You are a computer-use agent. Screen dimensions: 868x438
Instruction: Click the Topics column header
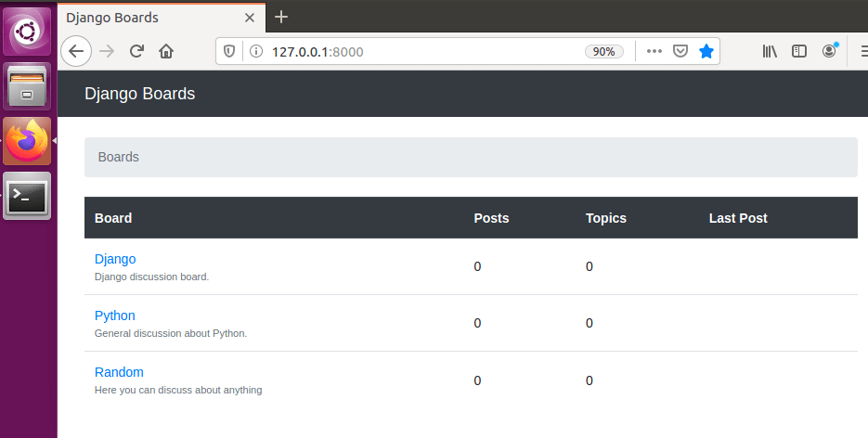[x=606, y=218]
